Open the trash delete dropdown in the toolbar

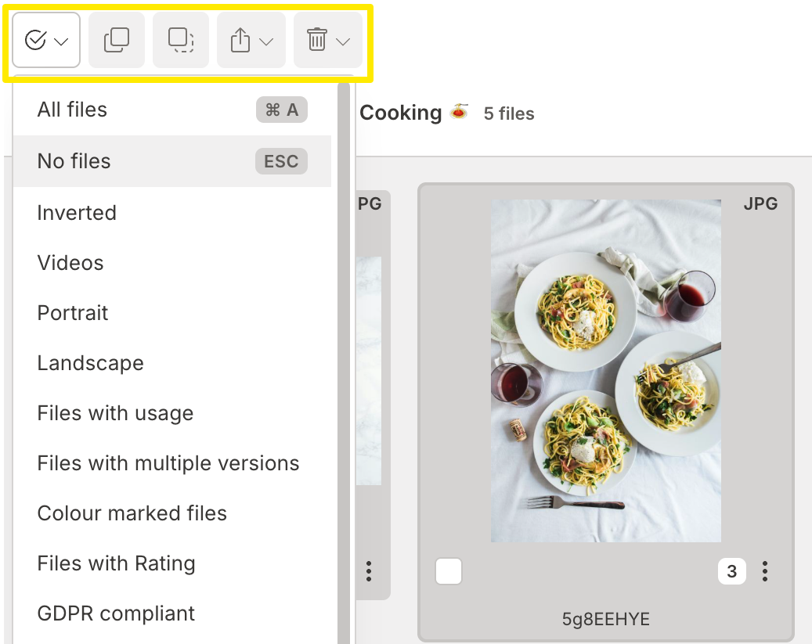point(327,40)
